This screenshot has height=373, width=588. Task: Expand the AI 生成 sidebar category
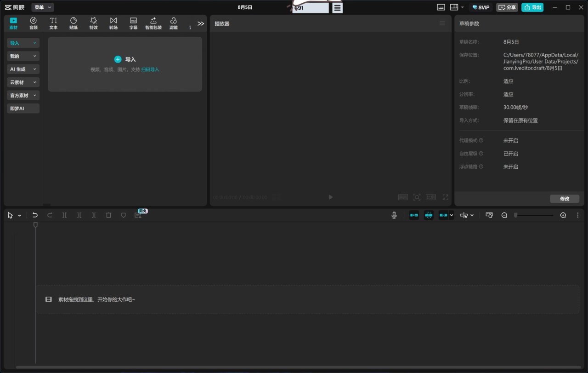click(23, 69)
